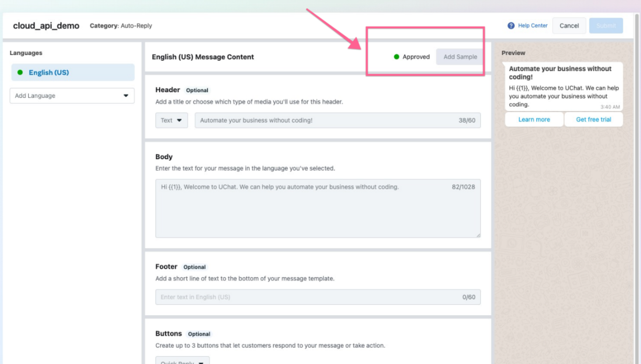The height and width of the screenshot is (364, 641).
Task: Click Learn more button in preview
Action: pyautogui.click(x=534, y=119)
